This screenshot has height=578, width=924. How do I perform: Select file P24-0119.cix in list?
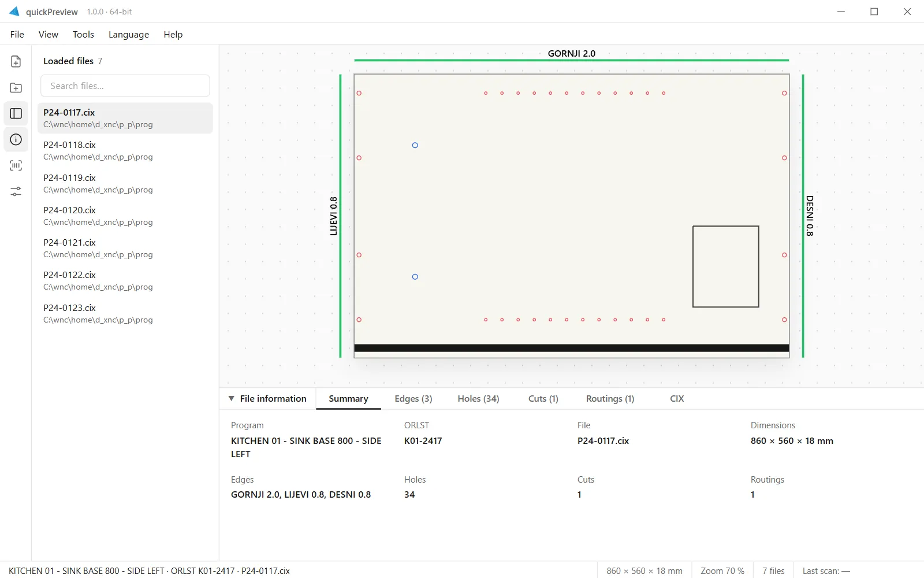point(125,183)
